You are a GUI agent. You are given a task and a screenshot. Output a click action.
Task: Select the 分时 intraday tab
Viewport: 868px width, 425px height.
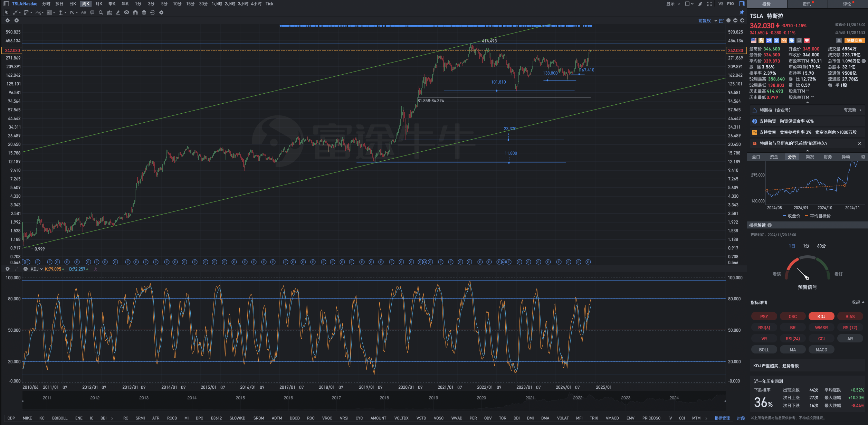click(46, 4)
